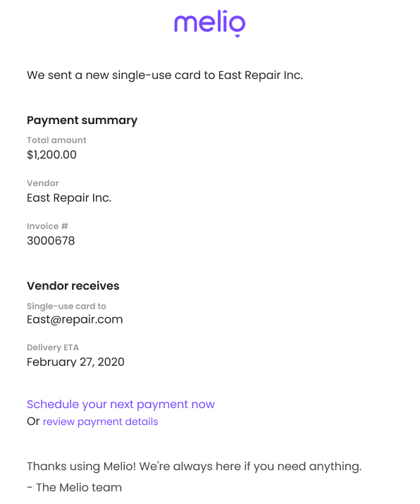Viewport: 420px width, 504px height.
Task: Click the word Or before review link
Action: coord(33,422)
